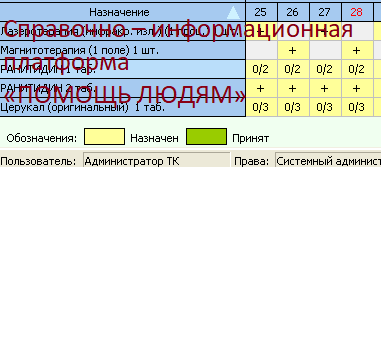The width and height of the screenshot is (381, 363).
Task: Click empty Магнитотерапия cell for day 27
Action: point(324,50)
